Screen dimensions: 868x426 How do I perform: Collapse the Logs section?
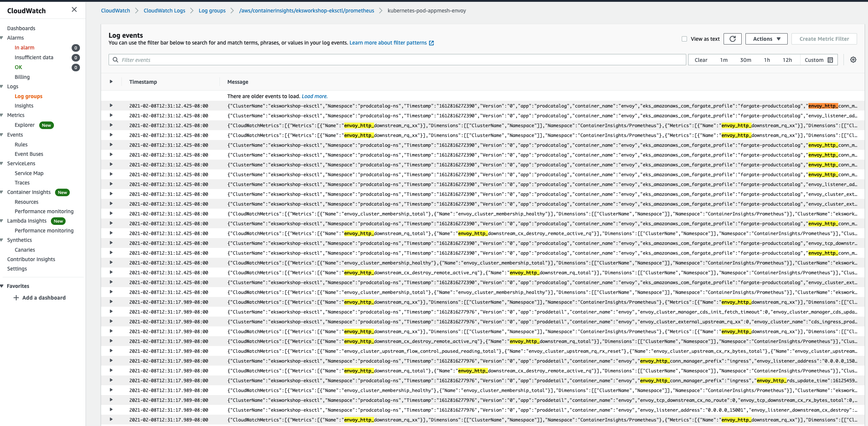[2, 86]
